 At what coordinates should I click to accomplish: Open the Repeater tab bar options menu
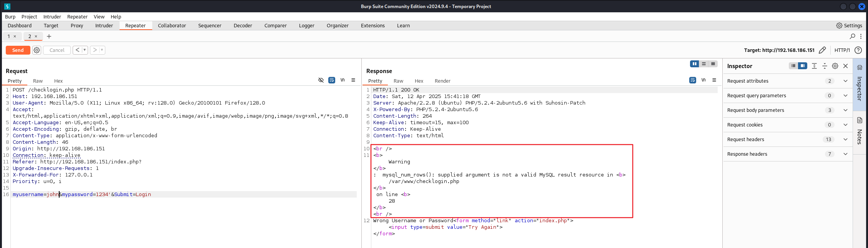coord(861,36)
